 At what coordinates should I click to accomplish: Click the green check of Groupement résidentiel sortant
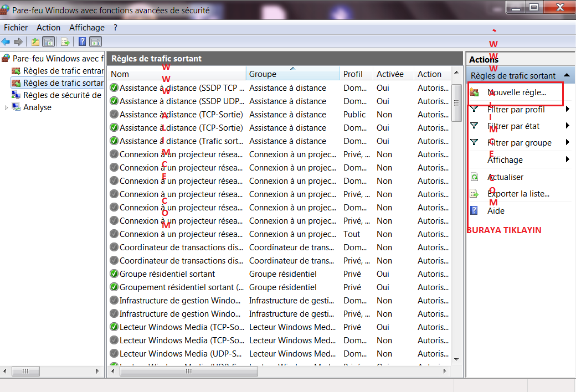pyautogui.click(x=114, y=287)
